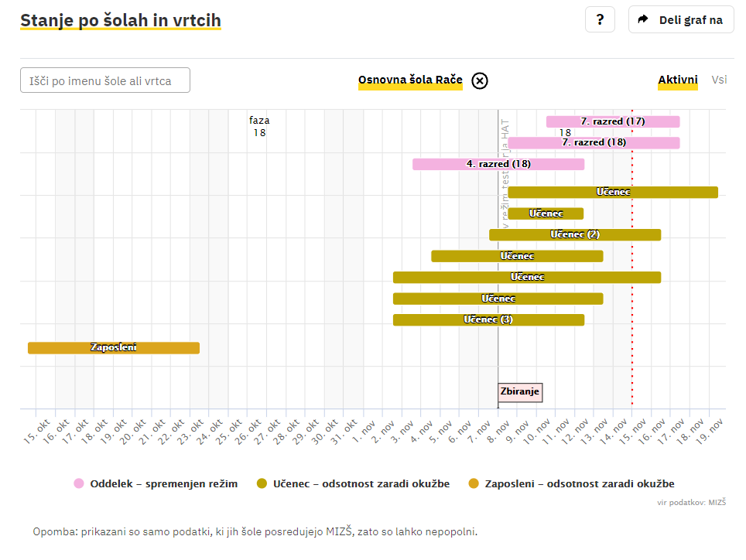746x560 pixels.
Task: Click the olive Učenec legend dot
Action: [x=262, y=483]
